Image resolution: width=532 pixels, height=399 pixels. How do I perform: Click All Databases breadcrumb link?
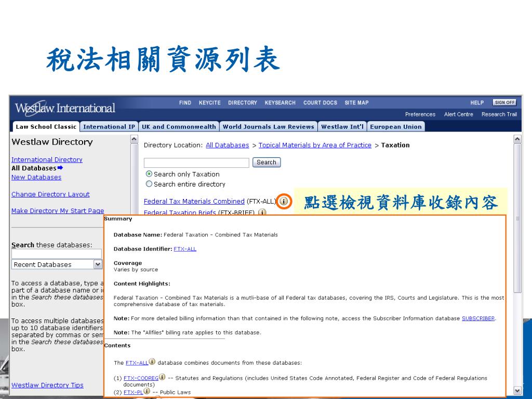point(228,145)
